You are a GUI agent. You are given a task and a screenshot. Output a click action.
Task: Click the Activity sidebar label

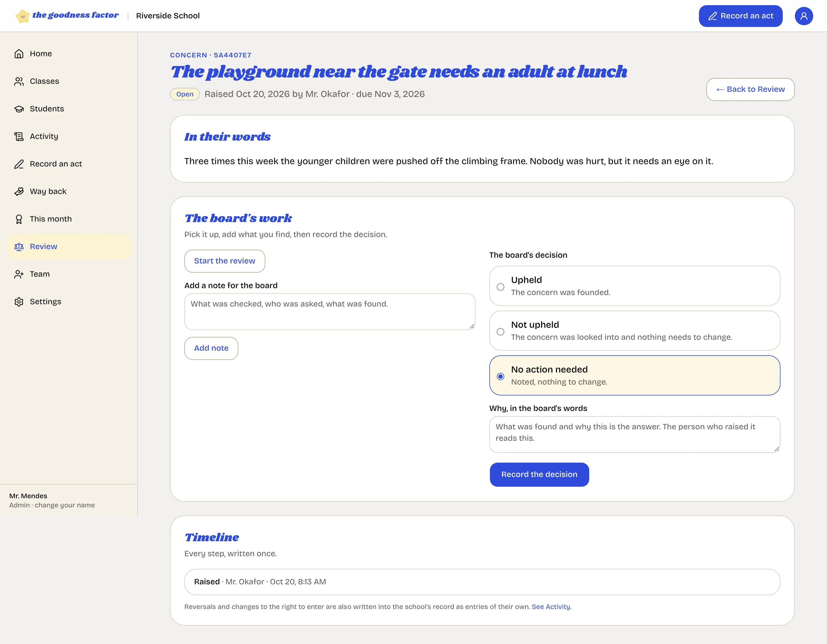pos(44,137)
